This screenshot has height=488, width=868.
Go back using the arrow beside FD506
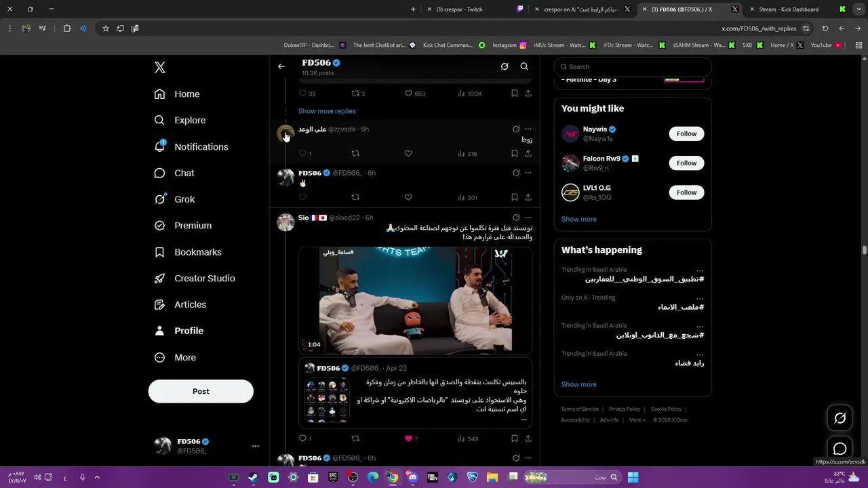pyautogui.click(x=281, y=66)
